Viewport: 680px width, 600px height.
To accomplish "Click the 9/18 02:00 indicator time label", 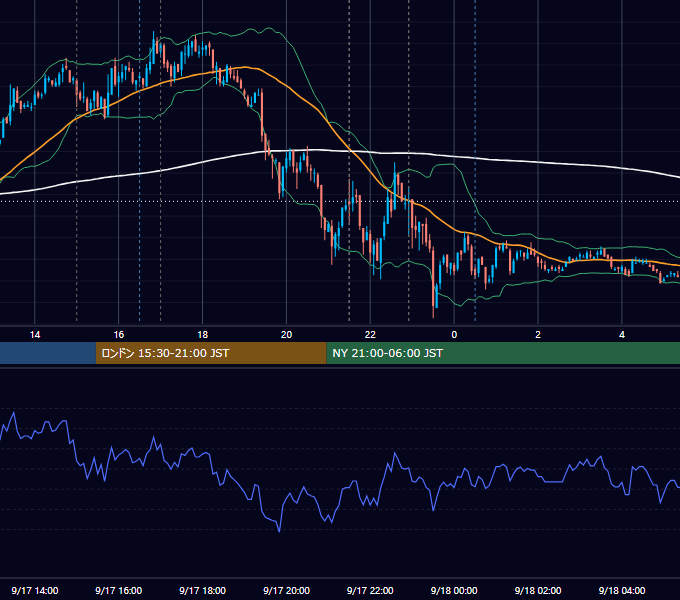I will point(538,590).
